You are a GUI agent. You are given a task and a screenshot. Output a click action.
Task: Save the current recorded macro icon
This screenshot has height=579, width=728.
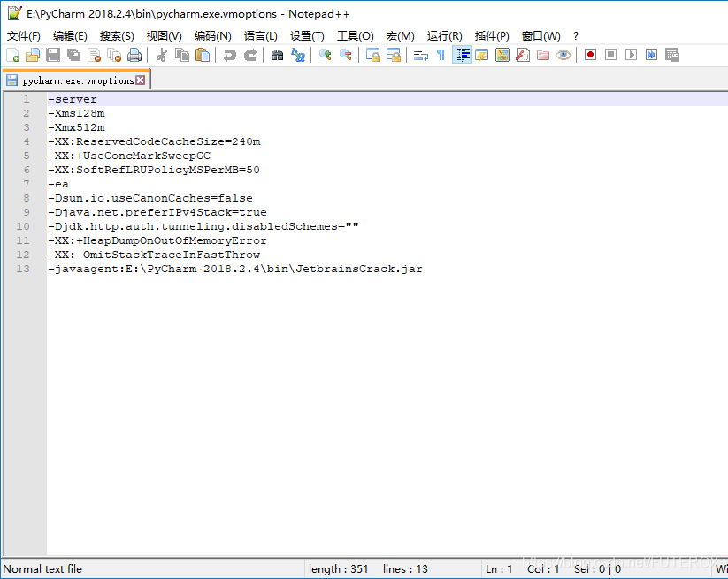672,55
